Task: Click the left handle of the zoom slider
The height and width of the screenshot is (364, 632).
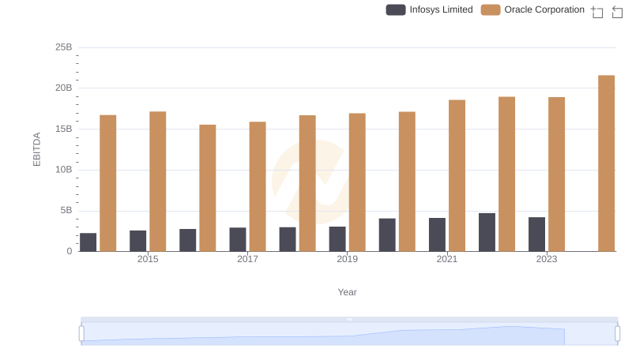Action: pyautogui.click(x=81, y=334)
